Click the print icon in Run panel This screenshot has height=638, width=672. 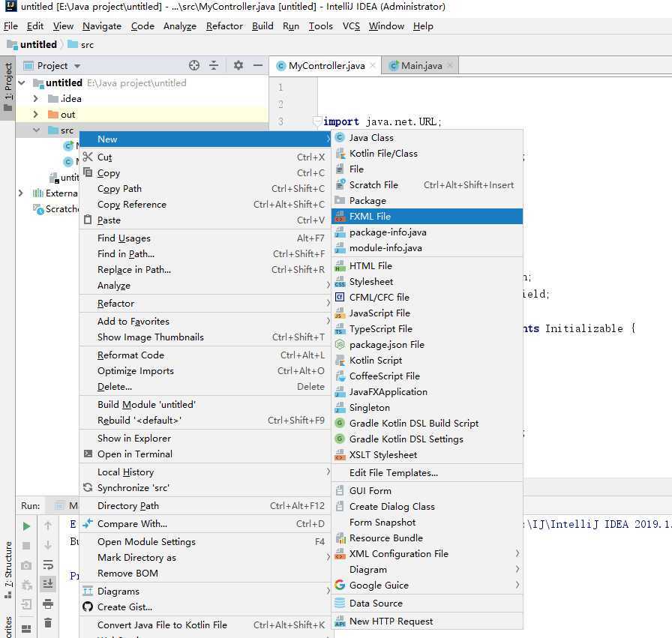click(48, 604)
